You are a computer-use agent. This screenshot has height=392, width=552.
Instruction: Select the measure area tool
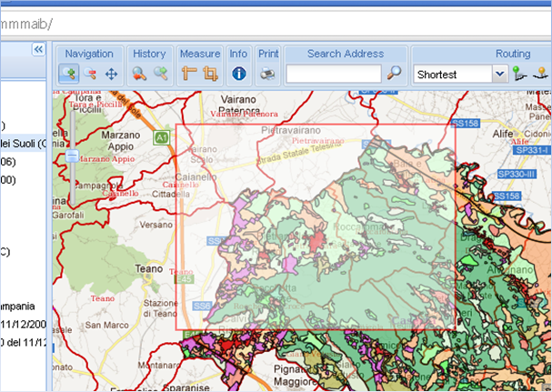click(211, 74)
